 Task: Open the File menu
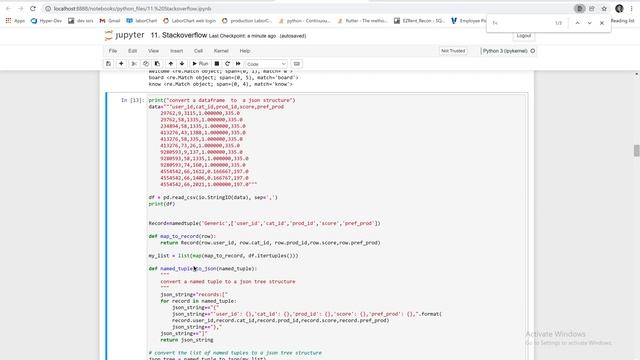point(113,51)
